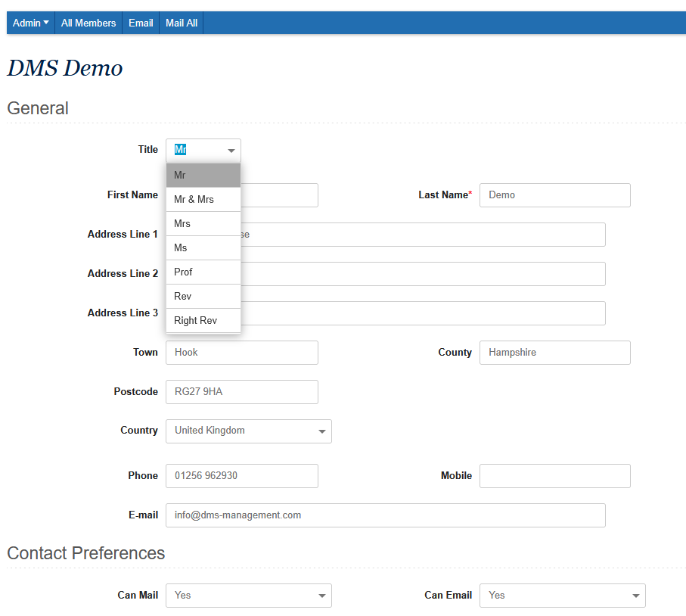Image resolution: width=686 pixels, height=616 pixels.
Task: Collapse the Title dropdown arrow
Action: pyautogui.click(x=231, y=151)
